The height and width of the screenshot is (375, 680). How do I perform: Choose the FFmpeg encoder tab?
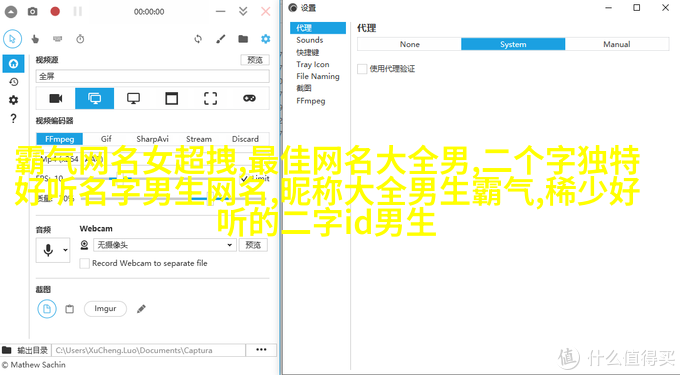pos(59,139)
